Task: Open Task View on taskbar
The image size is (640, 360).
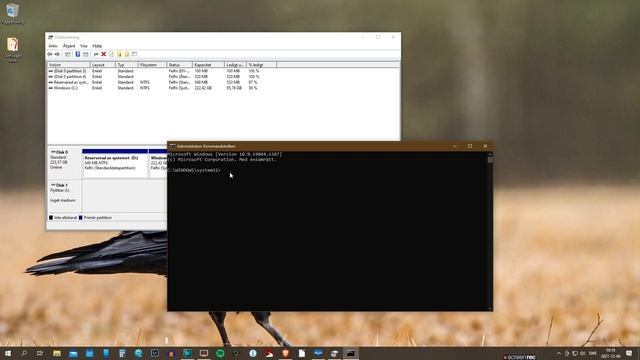Action: (x=40, y=353)
